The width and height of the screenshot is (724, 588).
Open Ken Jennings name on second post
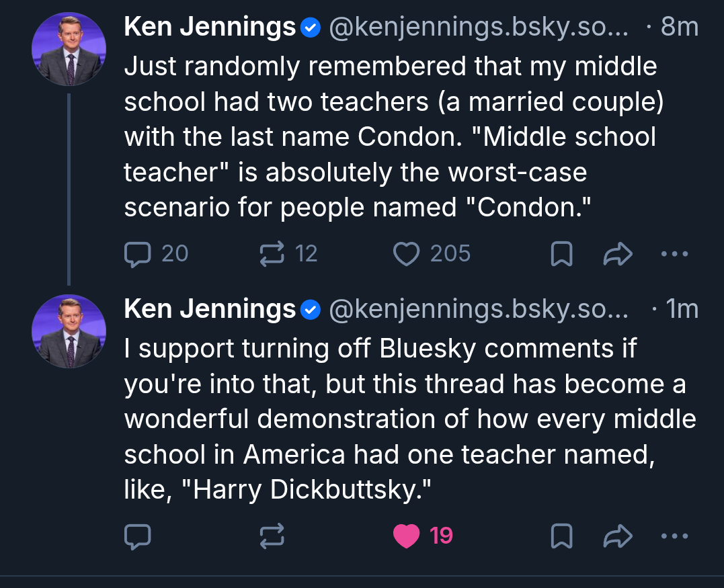coord(210,309)
